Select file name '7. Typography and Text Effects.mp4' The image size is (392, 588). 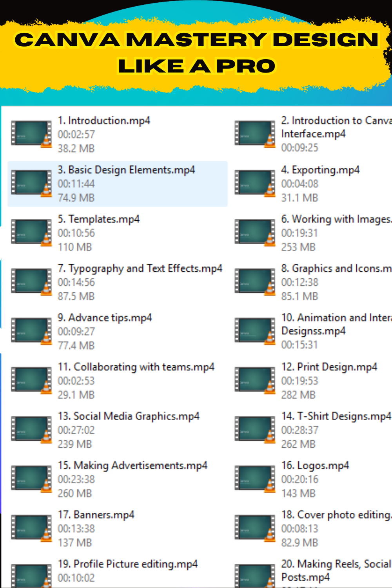coord(140,269)
